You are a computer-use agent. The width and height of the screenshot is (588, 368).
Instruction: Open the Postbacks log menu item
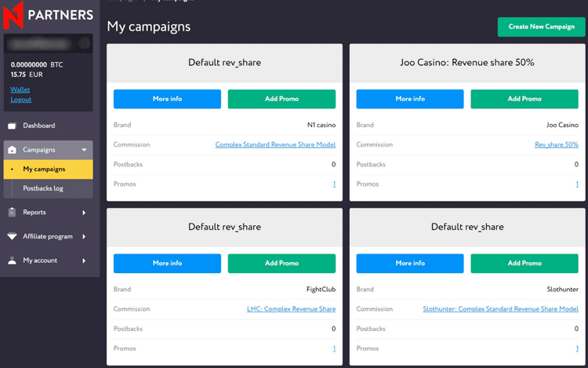coord(49,188)
